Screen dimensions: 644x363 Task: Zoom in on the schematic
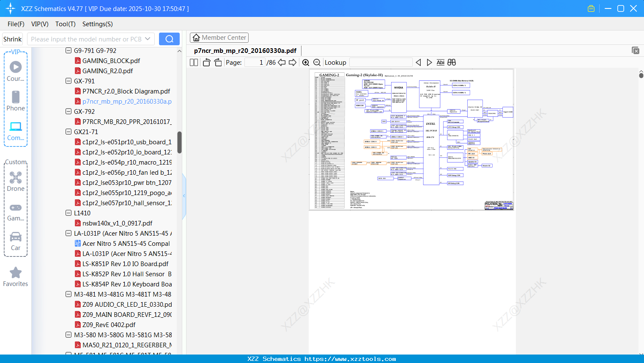point(306,63)
